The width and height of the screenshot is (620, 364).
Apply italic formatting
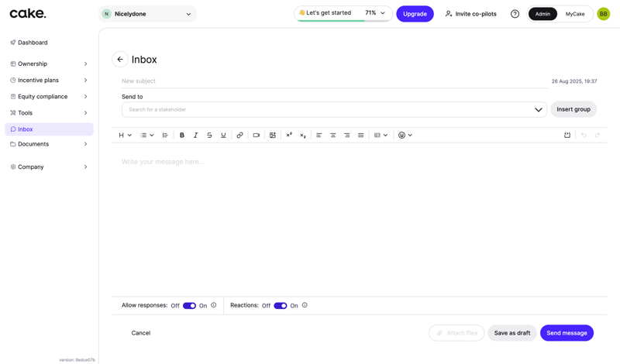coord(195,136)
